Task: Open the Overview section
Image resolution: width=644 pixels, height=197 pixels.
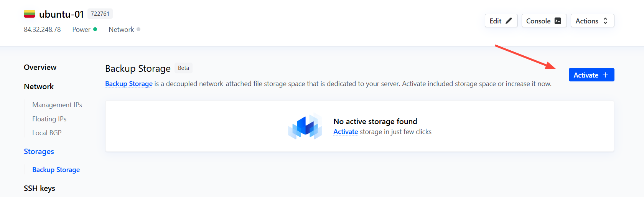Action: pos(40,67)
